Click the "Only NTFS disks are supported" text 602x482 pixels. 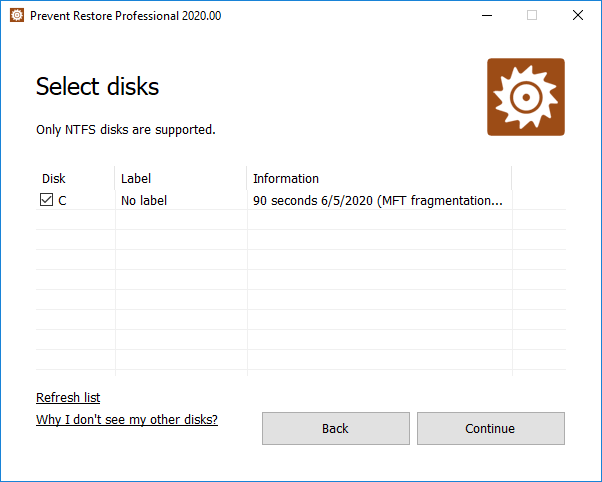pos(126,129)
